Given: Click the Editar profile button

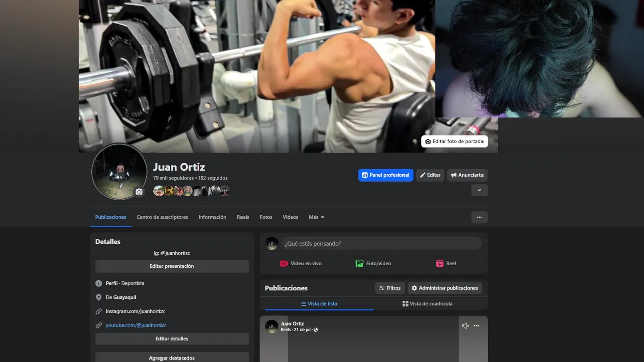Looking at the screenshot, I should coord(430,175).
